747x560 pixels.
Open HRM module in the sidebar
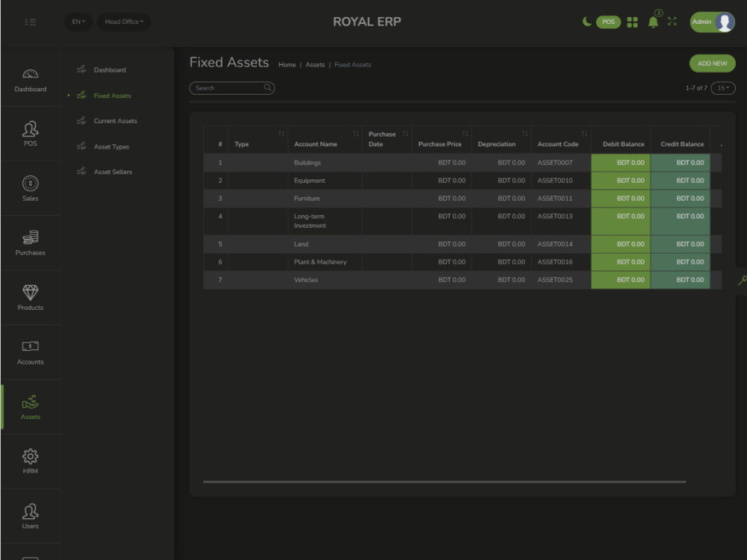pyautogui.click(x=31, y=461)
